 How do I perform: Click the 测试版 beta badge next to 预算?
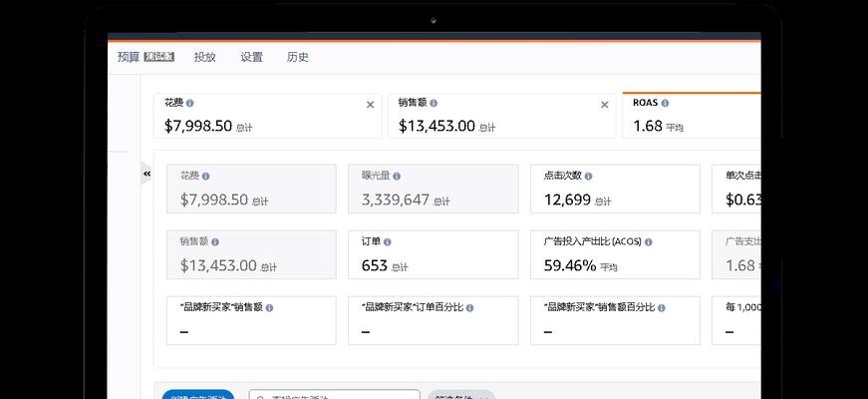159,57
